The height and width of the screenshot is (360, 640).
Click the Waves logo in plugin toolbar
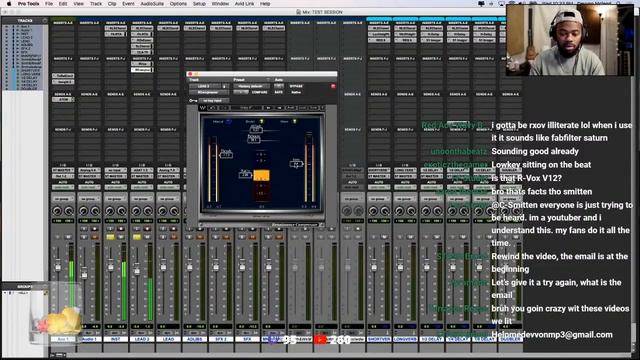pyautogui.click(x=202, y=108)
